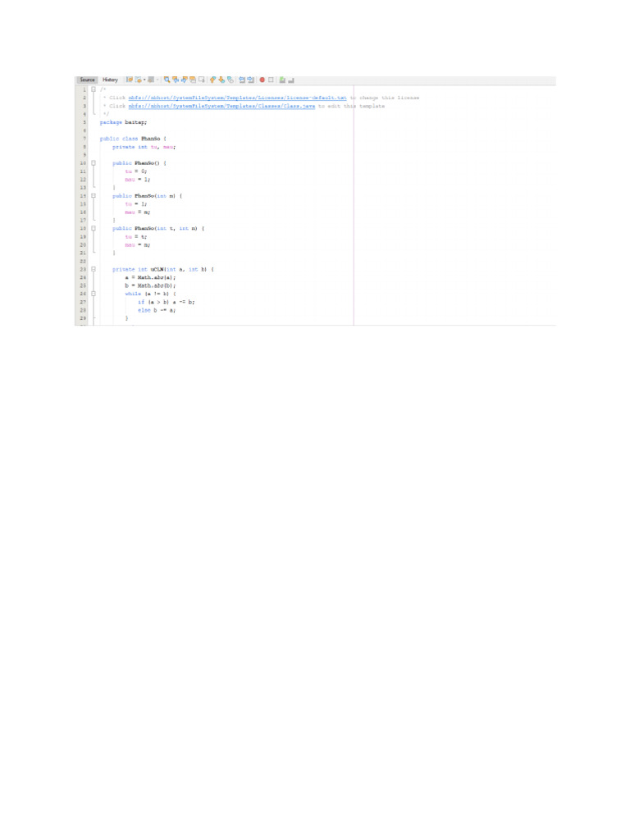This screenshot has width=630, height=840.
Task: Click the 'tu = 1;' statement on line 15
Action: point(136,204)
